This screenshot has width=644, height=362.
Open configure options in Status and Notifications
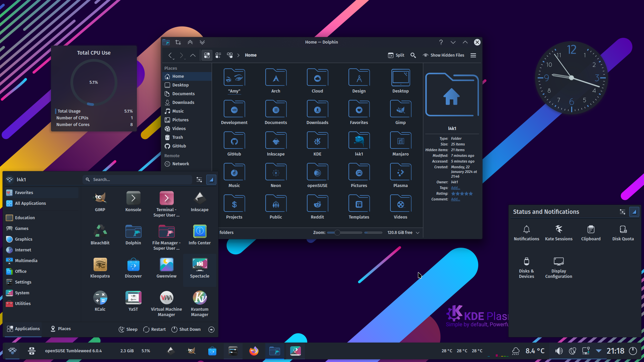(x=622, y=212)
